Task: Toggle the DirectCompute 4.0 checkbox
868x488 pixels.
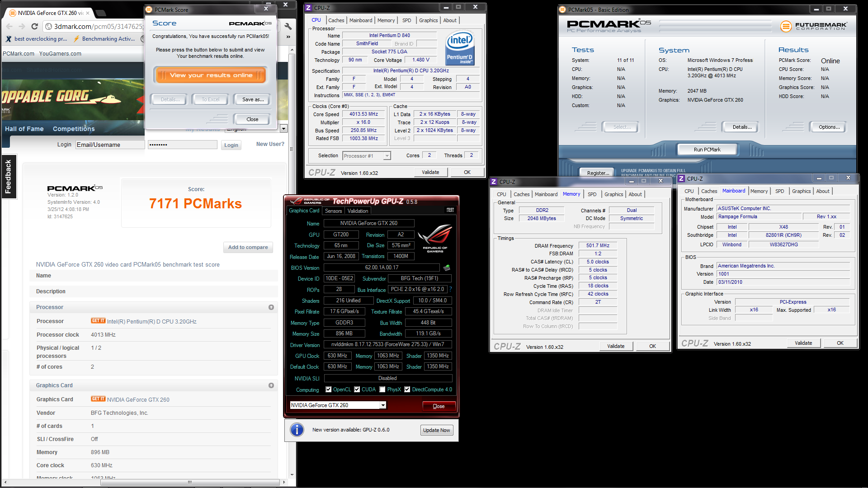Action: pyautogui.click(x=407, y=389)
